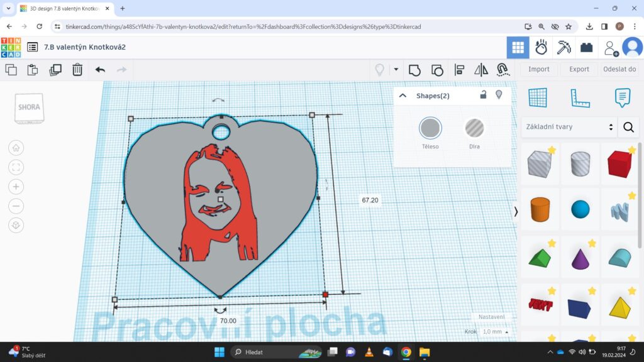Viewport: 644px width, 362px height.
Task: Open the Export menu
Action: click(x=579, y=69)
